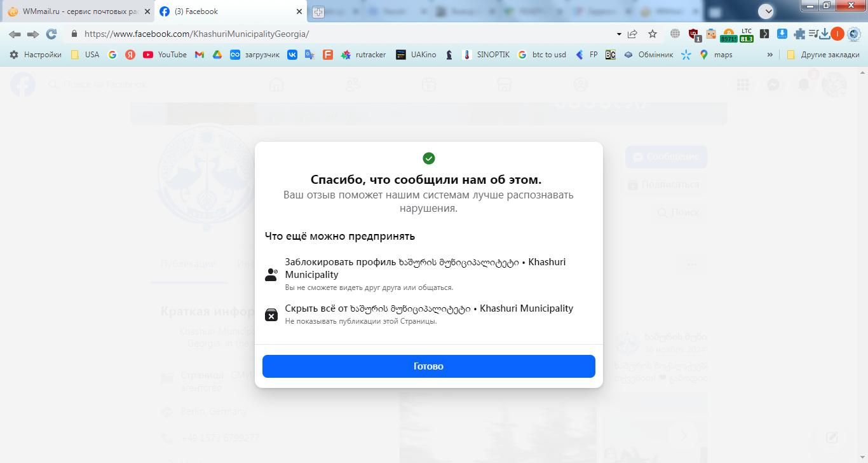The image size is (868, 463).
Task: Open the pig-face extension icon
Action: (711, 34)
